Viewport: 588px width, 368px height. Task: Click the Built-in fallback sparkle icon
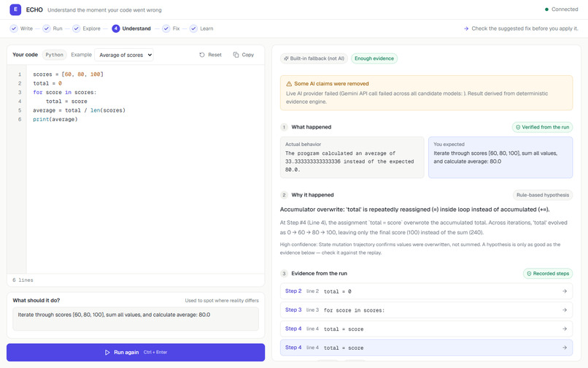(x=286, y=58)
